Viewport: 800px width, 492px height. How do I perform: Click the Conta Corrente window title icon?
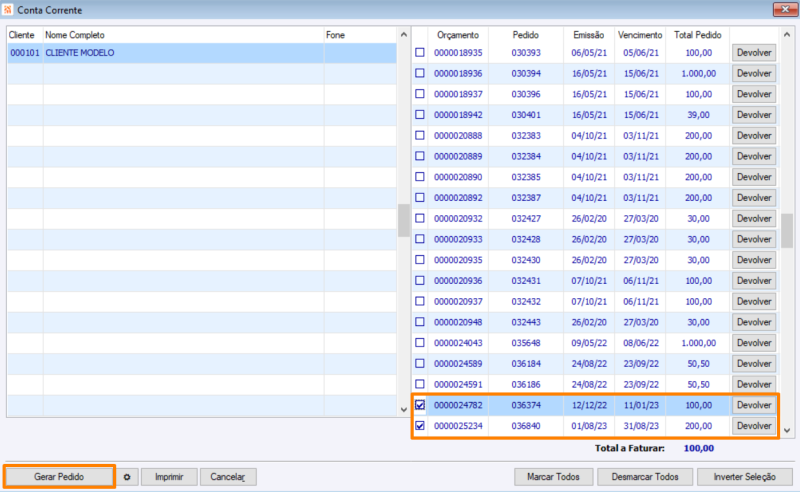click(8, 10)
